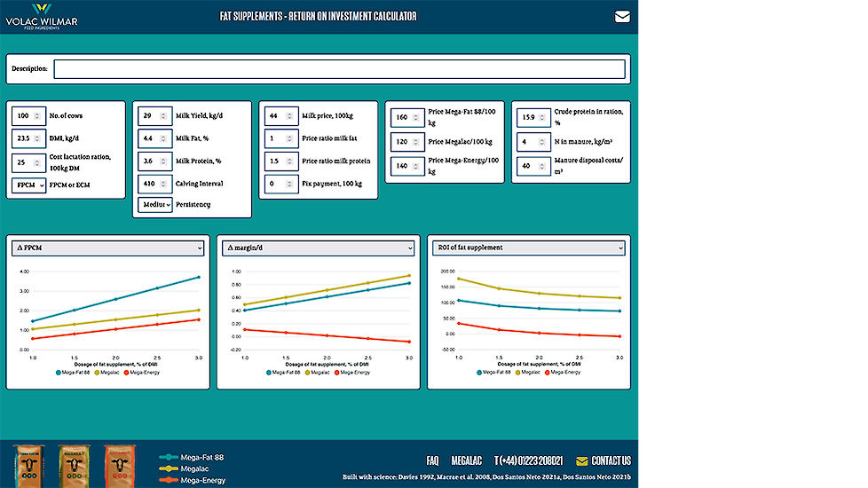
Task: Toggle Mega-Energy series in ROI chart legend
Action: pos(561,372)
